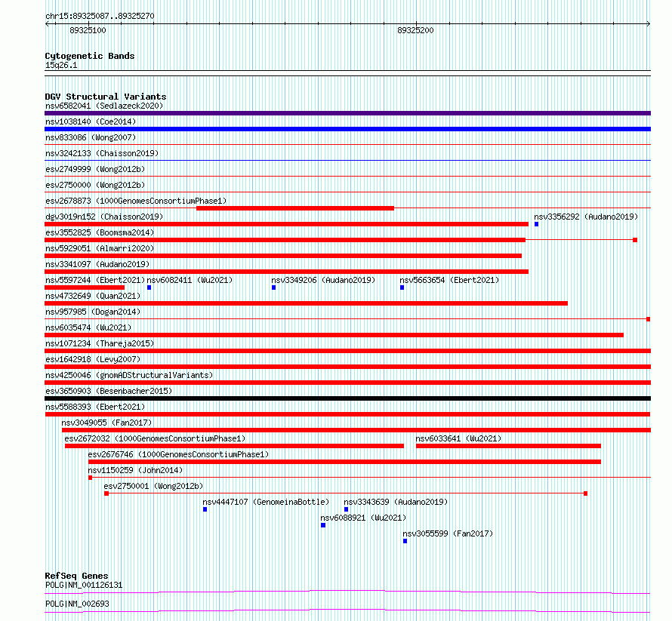Image resolution: width=672 pixels, height=621 pixels.
Task: Click nsv4447107 (GenomeinaBottle) label
Action: pyautogui.click(x=266, y=502)
